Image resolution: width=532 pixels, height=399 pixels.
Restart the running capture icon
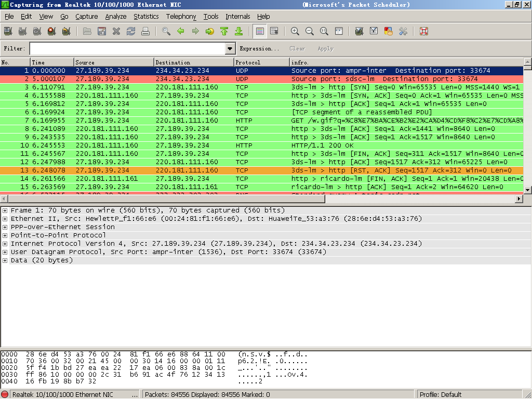[66, 31]
